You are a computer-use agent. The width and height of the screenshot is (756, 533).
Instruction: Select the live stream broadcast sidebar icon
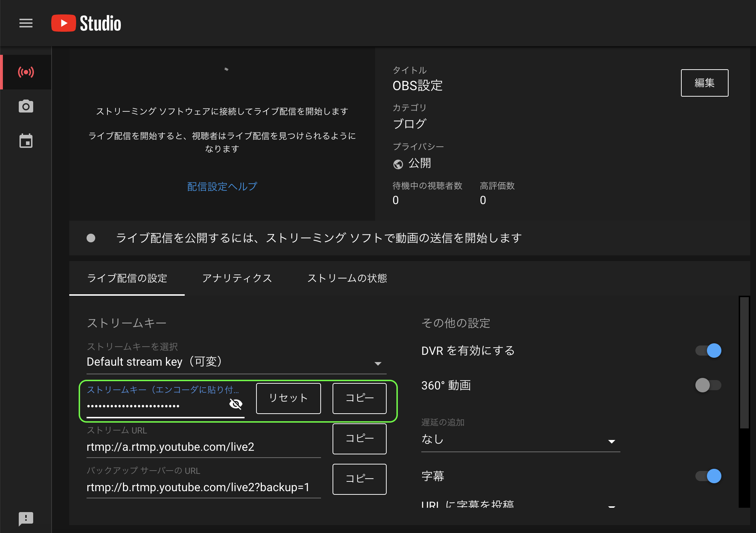pyautogui.click(x=26, y=72)
